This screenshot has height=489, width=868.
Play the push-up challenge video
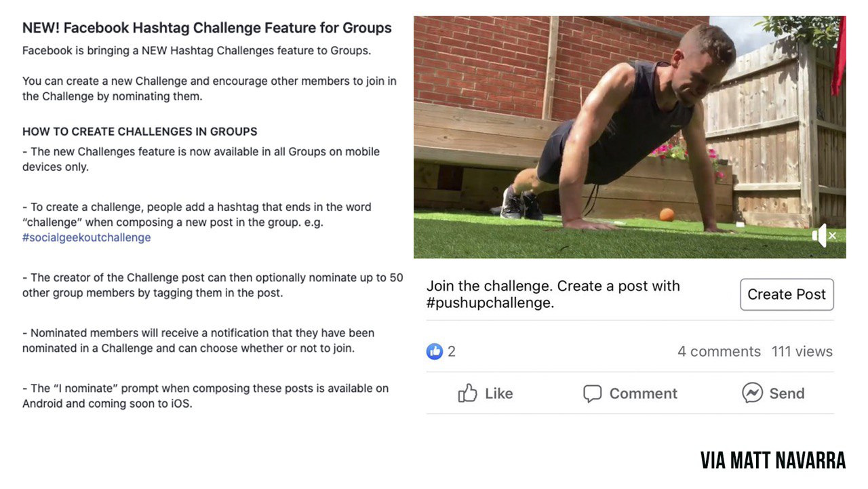click(x=629, y=137)
